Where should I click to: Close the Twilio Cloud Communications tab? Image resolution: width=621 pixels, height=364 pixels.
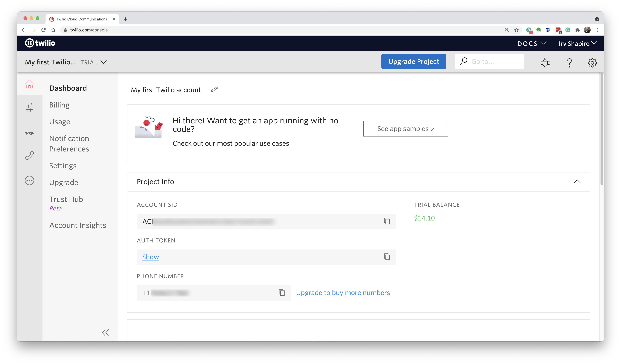114,19
